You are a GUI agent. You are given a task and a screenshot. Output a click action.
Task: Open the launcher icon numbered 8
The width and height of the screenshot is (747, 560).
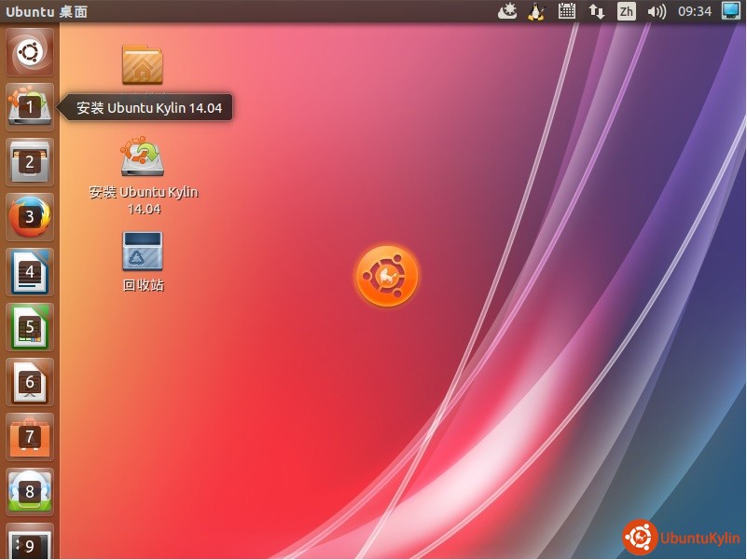pyautogui.click(x=29, y=491)
